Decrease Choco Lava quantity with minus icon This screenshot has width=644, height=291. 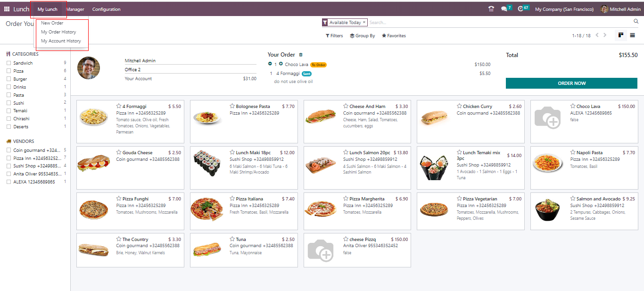[x=270, y=64]
